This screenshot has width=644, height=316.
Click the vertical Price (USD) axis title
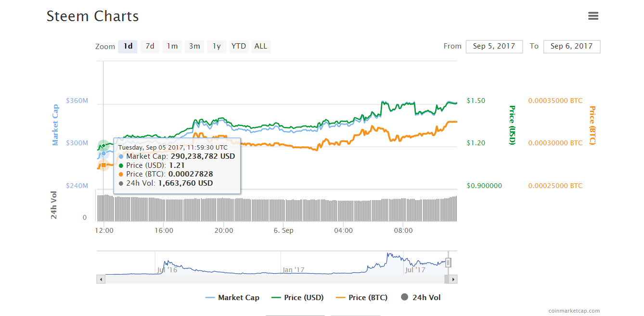click(x=512, y=125)
